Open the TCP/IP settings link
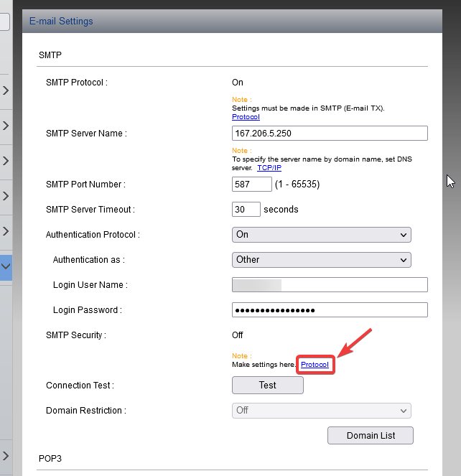This screenshot has width=461, height=476. tap(269, 168)
